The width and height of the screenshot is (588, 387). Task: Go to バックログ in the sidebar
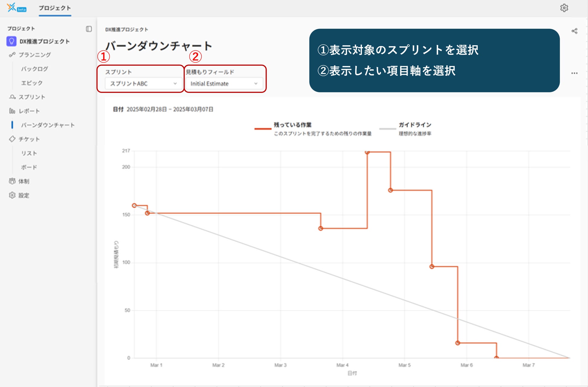34,69
